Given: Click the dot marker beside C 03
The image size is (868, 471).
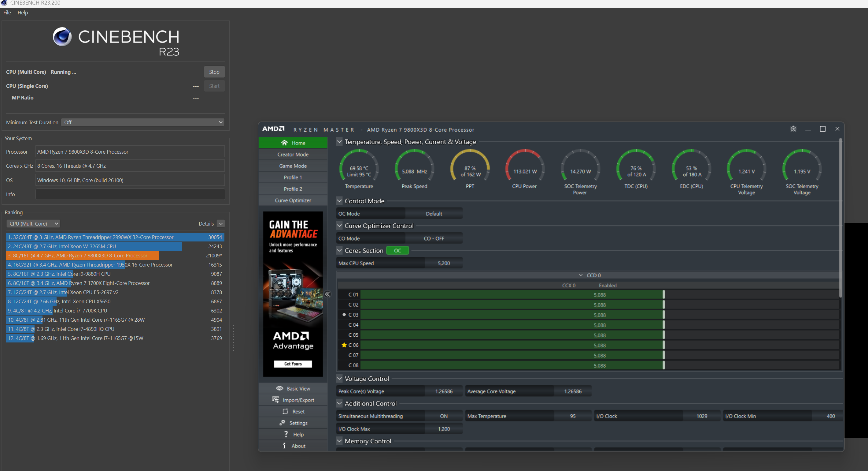Looking at the screenshot, I should tap(344, 314).
